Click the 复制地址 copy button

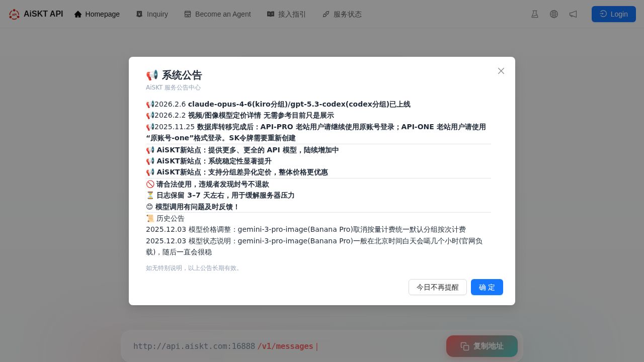(482, 346)
